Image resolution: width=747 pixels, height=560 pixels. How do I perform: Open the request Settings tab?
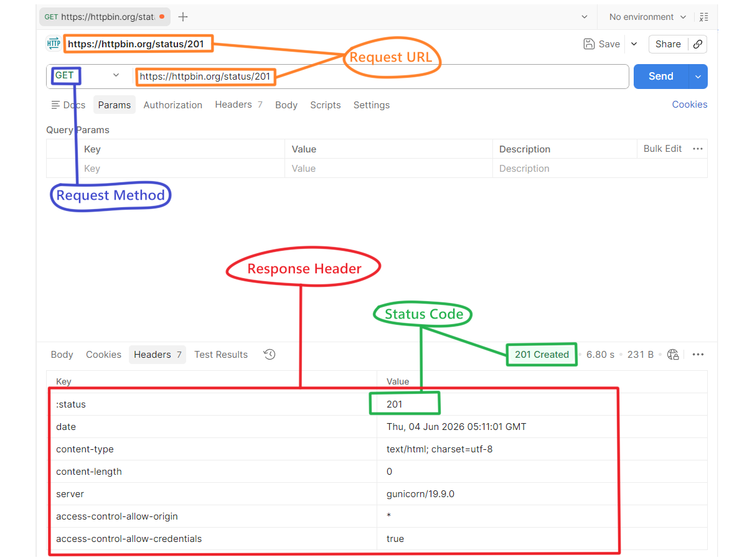pyautogui.click(x=372, y=105)
